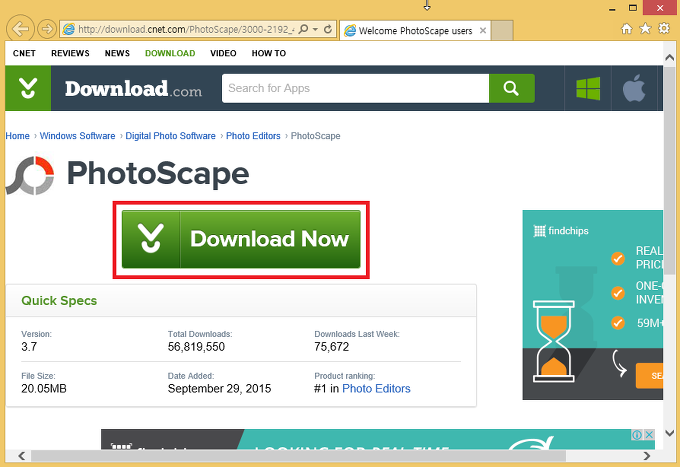Go forward with browser forward arrow

tap(47, 29)
